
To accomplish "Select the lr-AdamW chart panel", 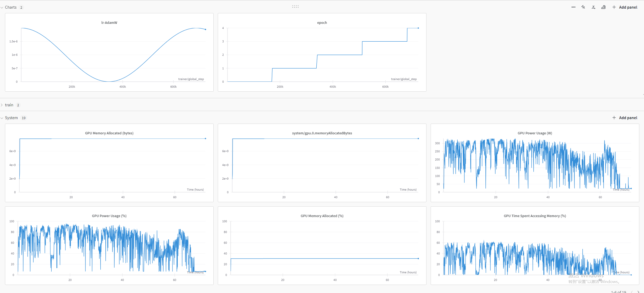I will 109,52.
